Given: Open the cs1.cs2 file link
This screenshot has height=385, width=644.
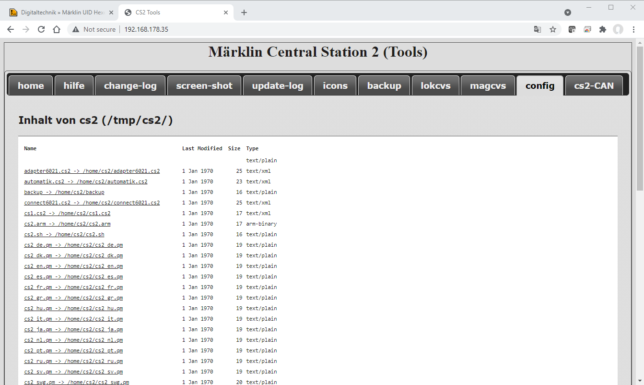Looking at the screenshot, I should click(67, 213).
